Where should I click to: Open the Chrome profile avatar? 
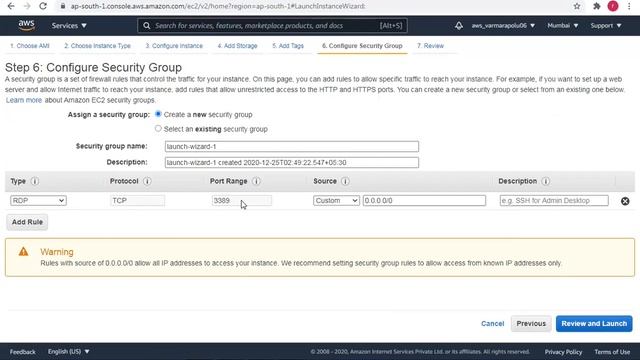pyautogui.click(x=613, y=6)
